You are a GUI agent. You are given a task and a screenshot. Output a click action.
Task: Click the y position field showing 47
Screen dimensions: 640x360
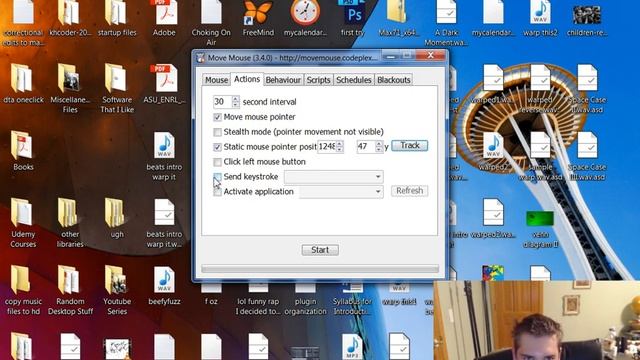[x=365, y=147]
